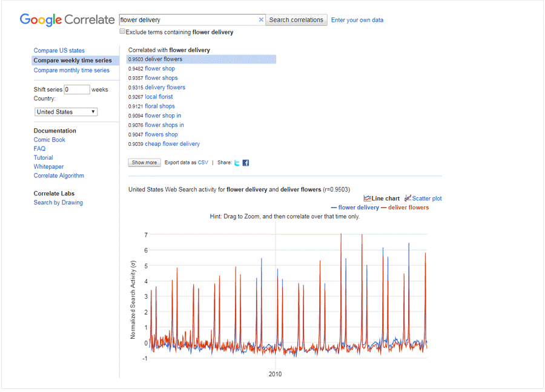This screenshot has width=545, height=392.
Task: Select Compare US states
Action: tap(59, 51)
